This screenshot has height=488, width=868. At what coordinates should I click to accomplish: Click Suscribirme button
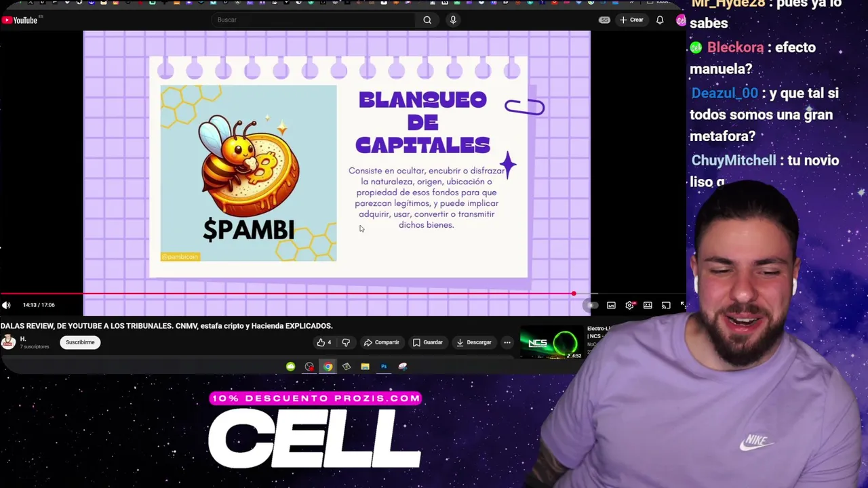(x=80, y=342)
